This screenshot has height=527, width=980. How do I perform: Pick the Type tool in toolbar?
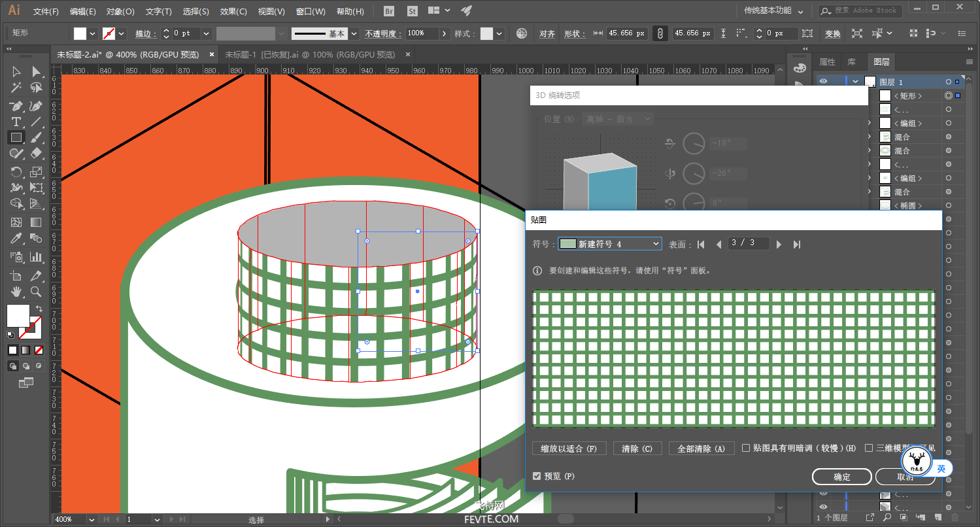[16, 122]
